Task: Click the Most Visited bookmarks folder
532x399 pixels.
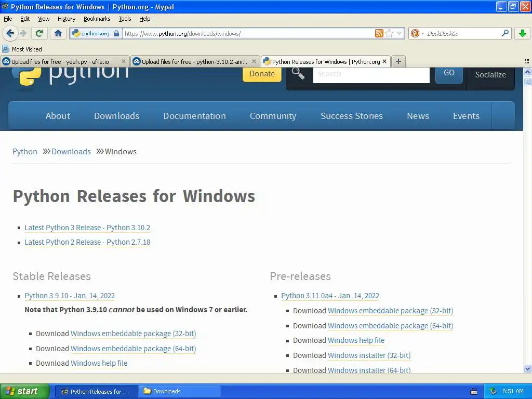Action: click(22, 49)
